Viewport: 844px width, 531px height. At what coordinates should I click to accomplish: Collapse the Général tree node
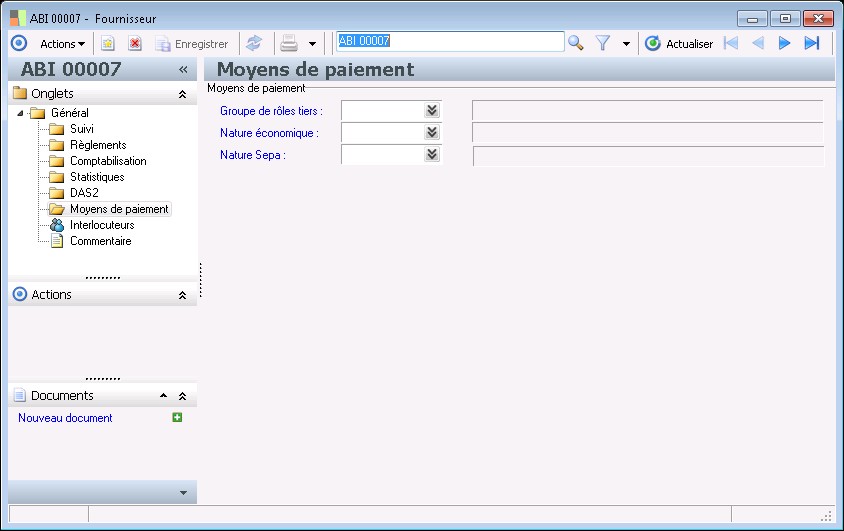tap(20, 113)
